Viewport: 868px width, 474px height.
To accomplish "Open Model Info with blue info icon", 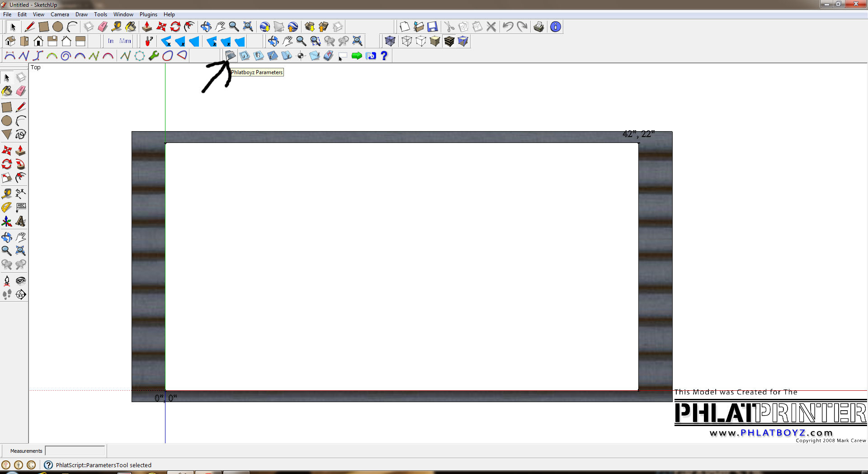I will [x=556, y=27].
